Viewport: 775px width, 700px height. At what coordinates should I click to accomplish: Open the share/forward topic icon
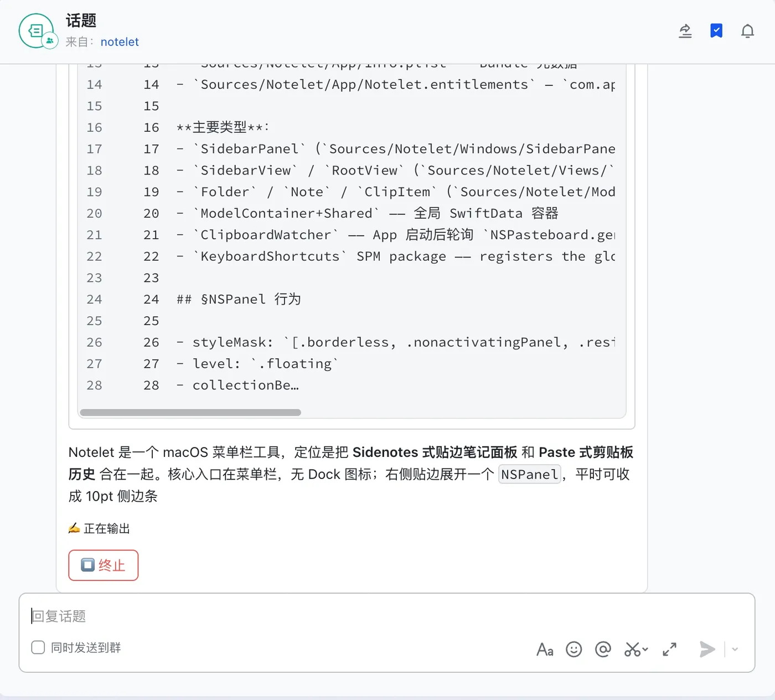(x=685, y=31)
